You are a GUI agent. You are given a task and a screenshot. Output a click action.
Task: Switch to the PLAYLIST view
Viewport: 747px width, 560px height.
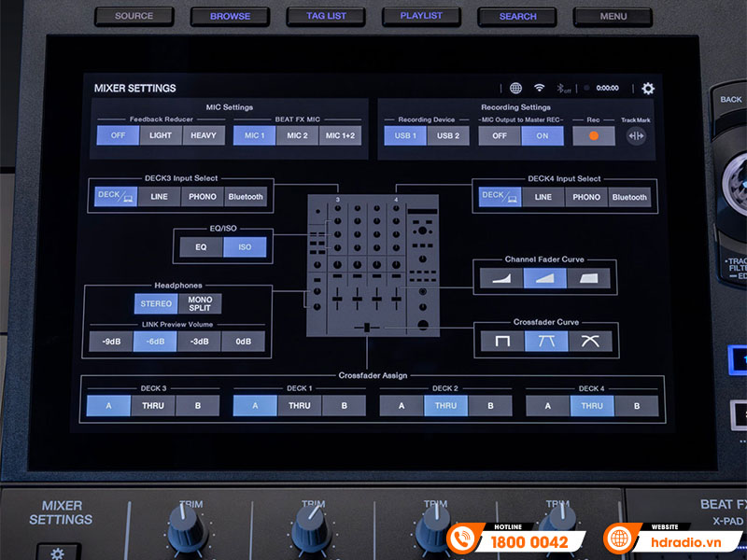tap(421, 16)
